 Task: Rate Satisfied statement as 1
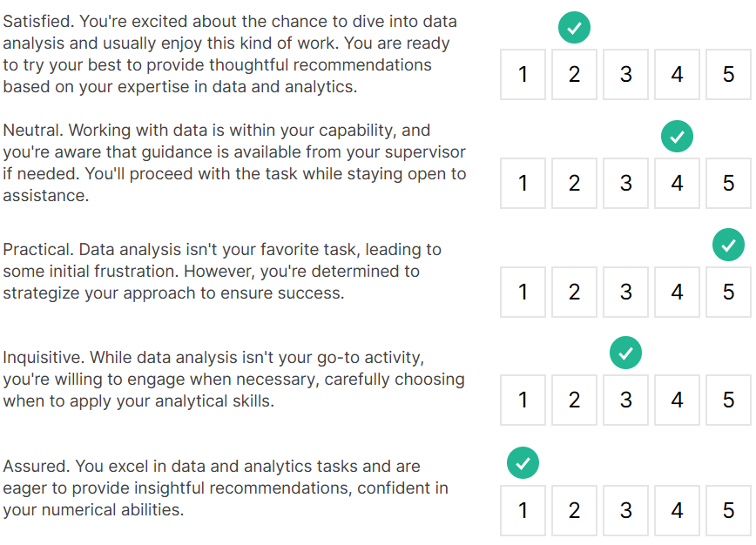[x=523, y=75]
